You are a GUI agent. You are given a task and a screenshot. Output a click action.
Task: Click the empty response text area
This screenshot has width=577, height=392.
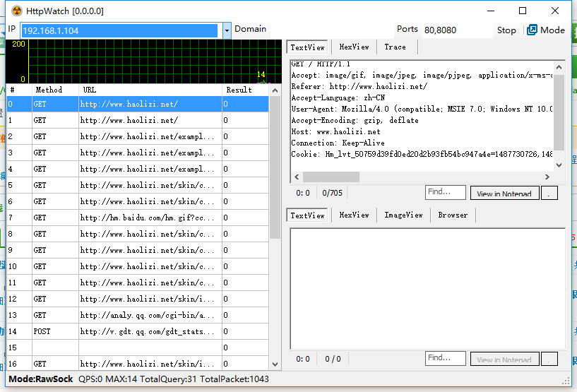point(427,289)
